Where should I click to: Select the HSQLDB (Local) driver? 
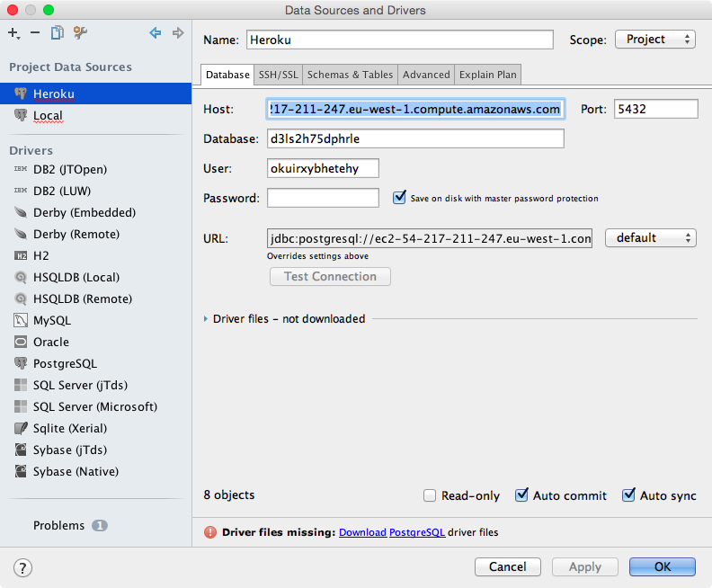tap(96, 278)
